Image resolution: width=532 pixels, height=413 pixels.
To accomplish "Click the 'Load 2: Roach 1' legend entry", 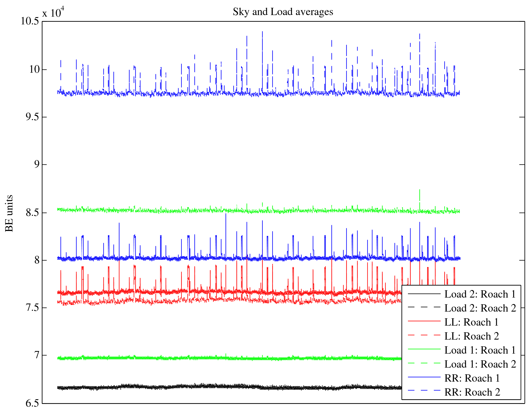I will (480, 294).
